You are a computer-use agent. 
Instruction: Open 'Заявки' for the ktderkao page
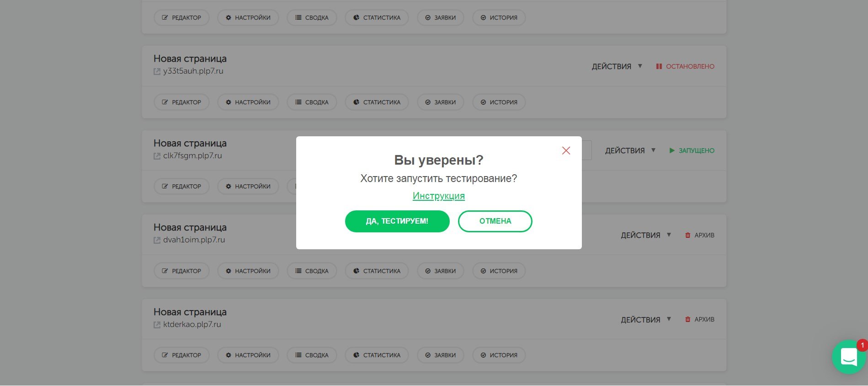point(440,355)
